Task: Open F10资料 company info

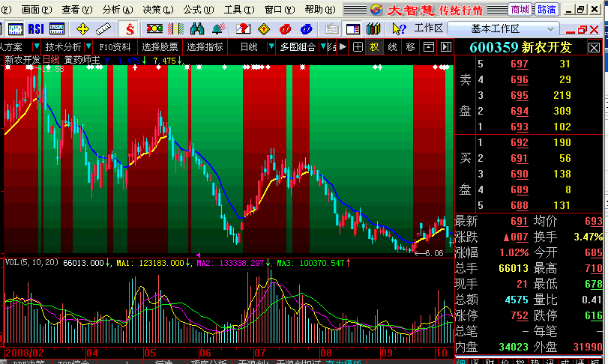Action: 115,47
